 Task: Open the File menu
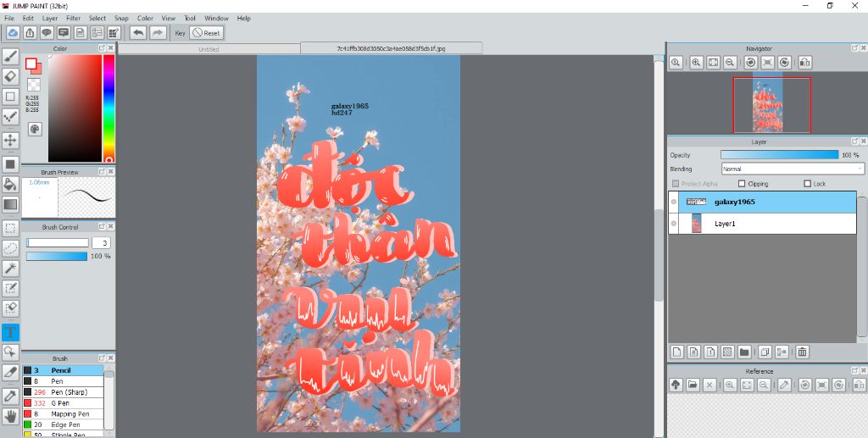point(8,19)
